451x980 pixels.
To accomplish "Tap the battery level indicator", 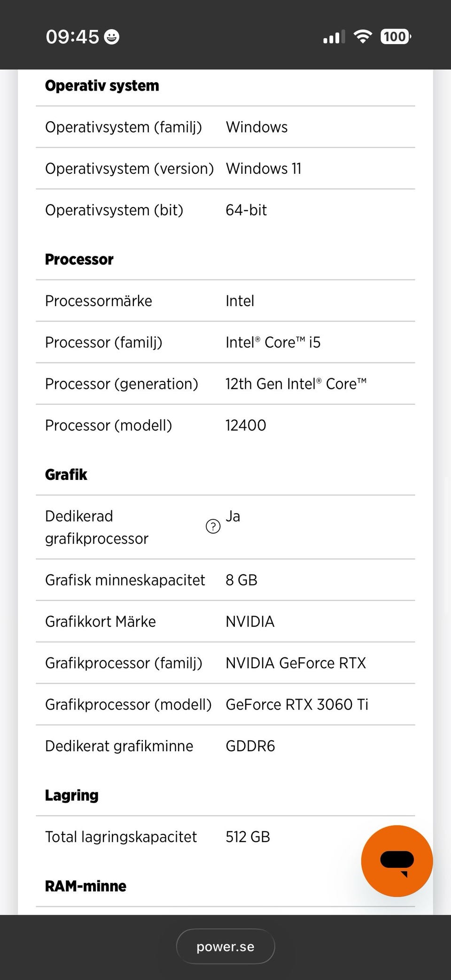I will pyautogui.click(x=396, y=37).
